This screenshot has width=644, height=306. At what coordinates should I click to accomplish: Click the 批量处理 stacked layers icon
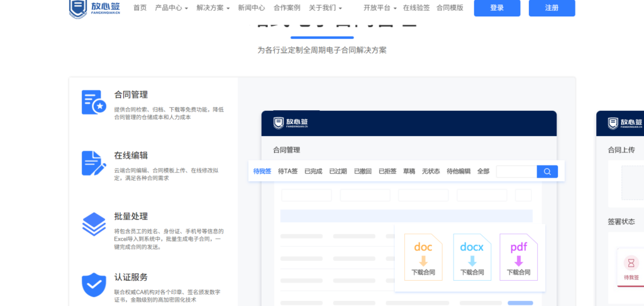pos(94,224)
